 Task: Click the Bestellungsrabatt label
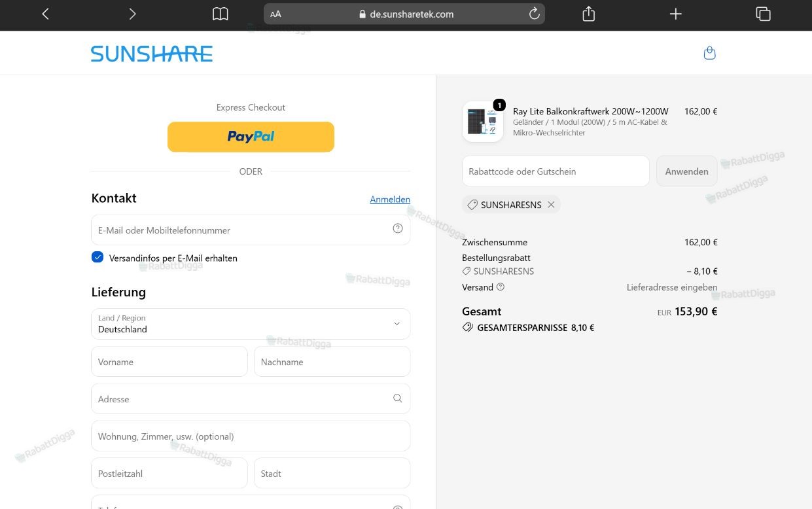click(x=496, y=258)
